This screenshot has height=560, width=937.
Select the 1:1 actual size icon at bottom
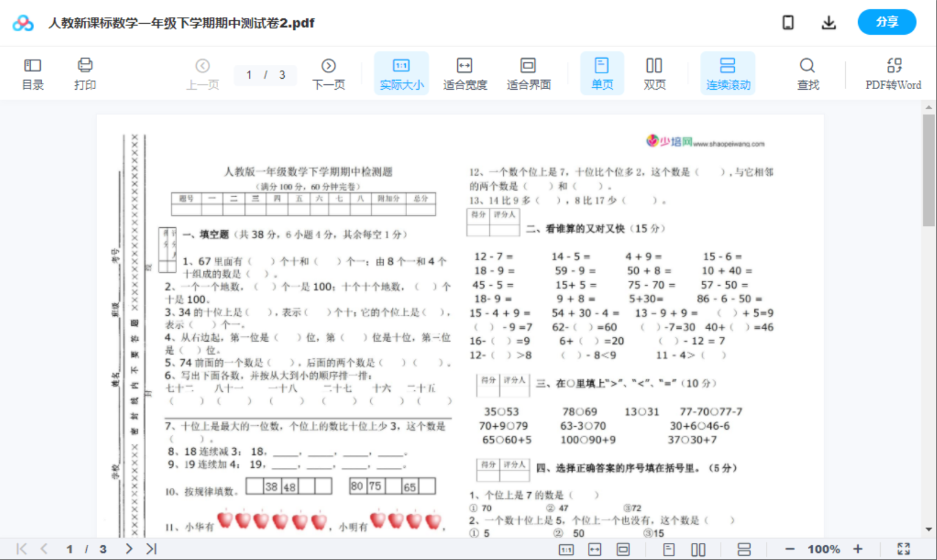[x=565, y=548]
